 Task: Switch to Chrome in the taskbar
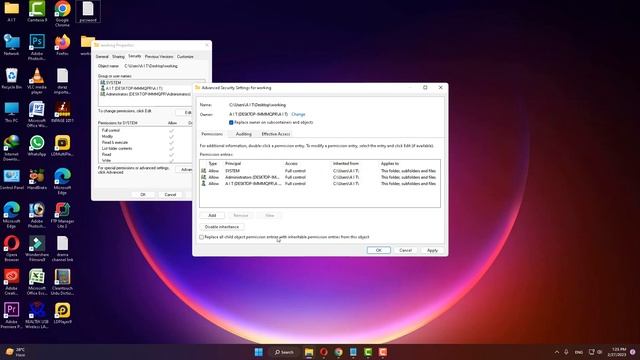coord(338,352)
